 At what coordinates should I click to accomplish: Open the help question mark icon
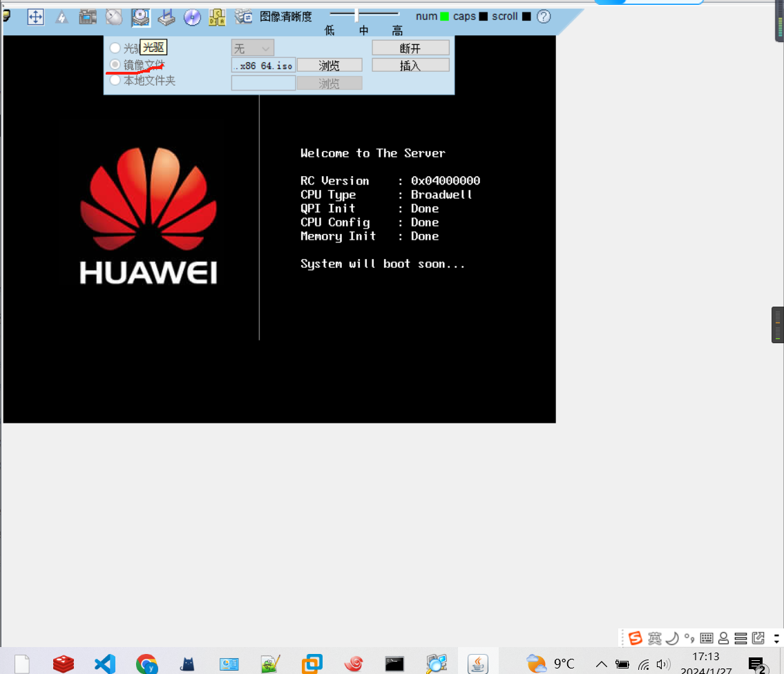coord(544,17)
